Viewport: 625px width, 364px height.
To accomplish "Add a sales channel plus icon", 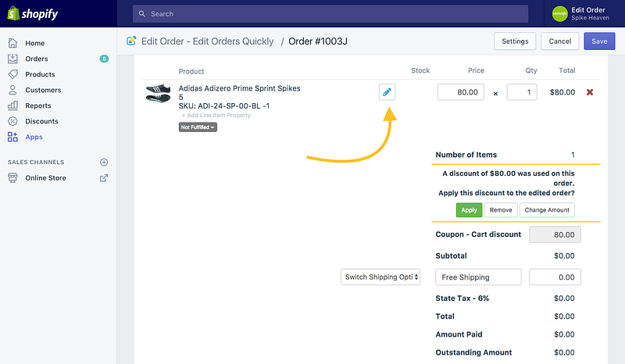I will click(x=104, y=162).
